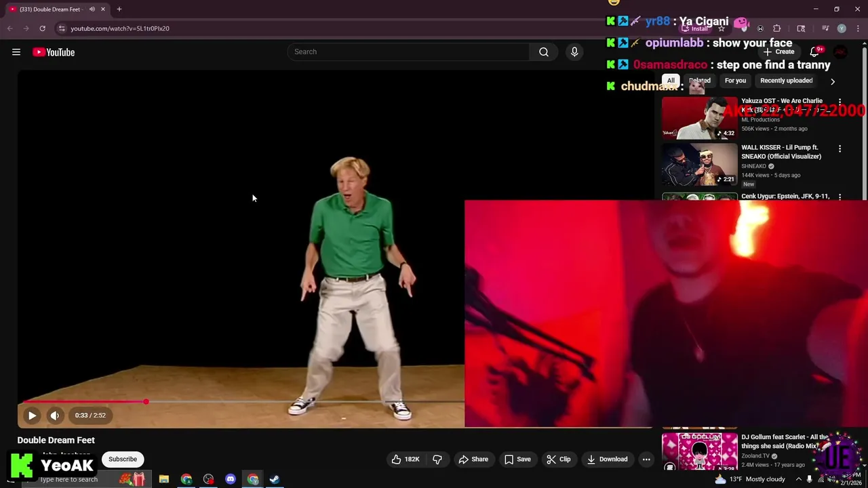Click the search magnifier button
This screenshot has height=488, width=868.
544,52
